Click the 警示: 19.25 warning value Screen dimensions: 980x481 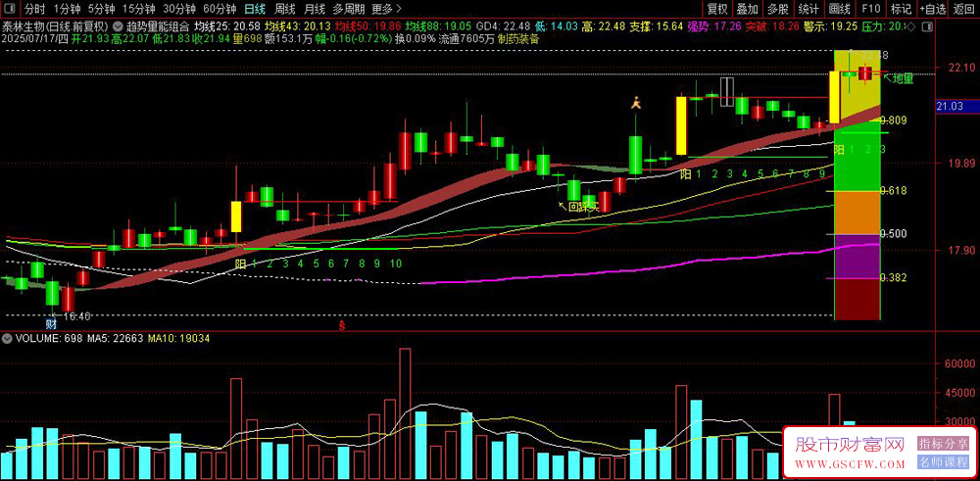click(x=831, y=26)
